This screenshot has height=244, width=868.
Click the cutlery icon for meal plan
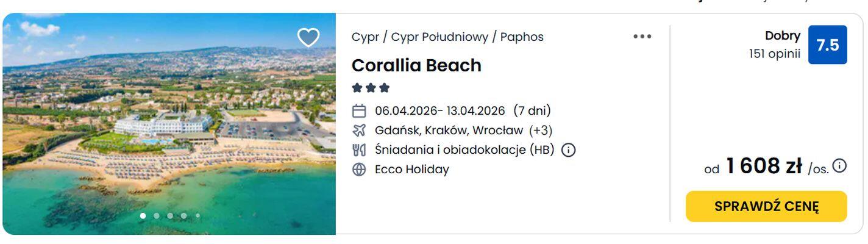click(x=360, y=150)
